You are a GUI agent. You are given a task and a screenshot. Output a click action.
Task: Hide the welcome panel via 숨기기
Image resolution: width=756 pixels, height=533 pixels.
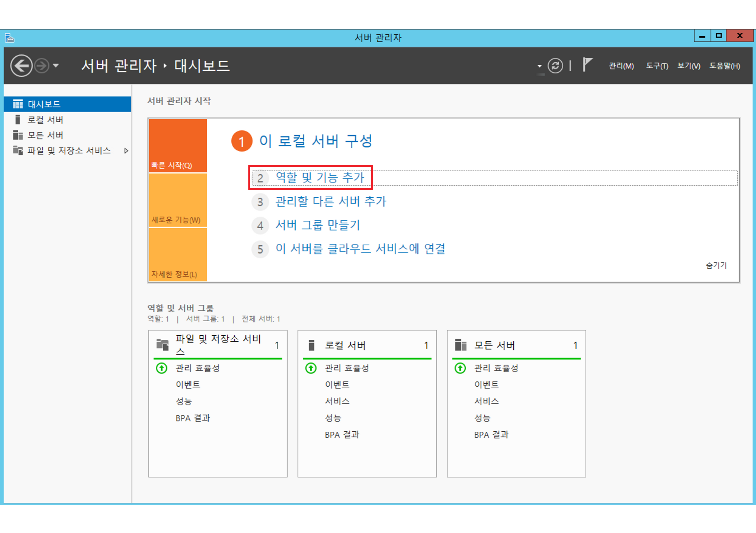click(716, 265)
